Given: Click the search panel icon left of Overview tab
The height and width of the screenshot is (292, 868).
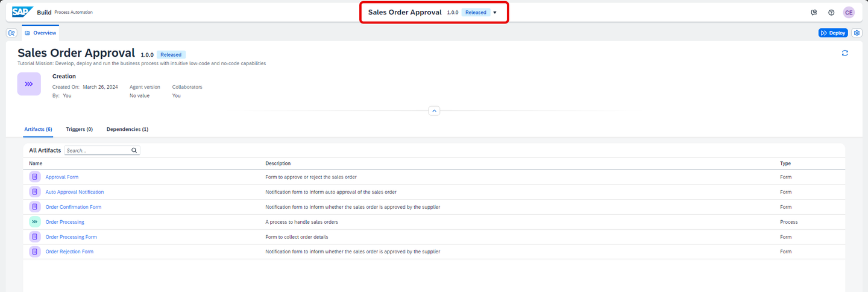Looking at the screenshot, I should (11, 33).
